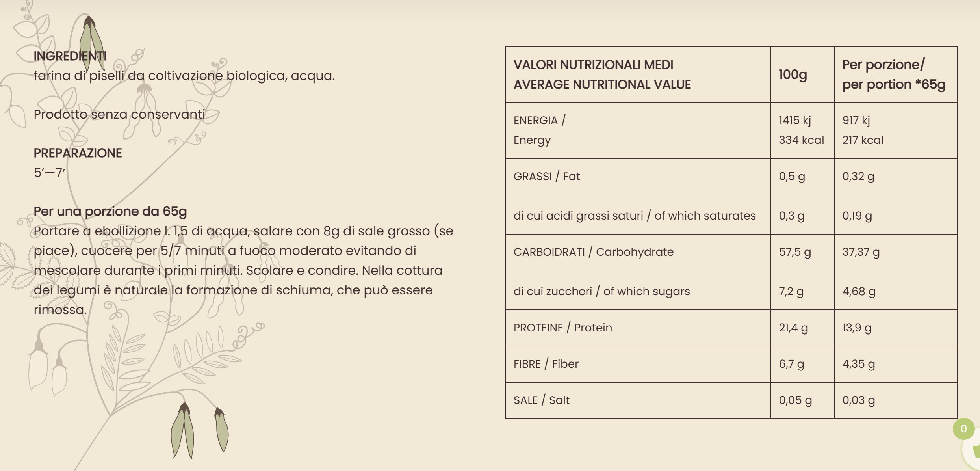The width and height of the screenshot is (980, 471).
Task: Click the INGREDIENTI heading
Action: pyautogui.click(x=70, y=56)
